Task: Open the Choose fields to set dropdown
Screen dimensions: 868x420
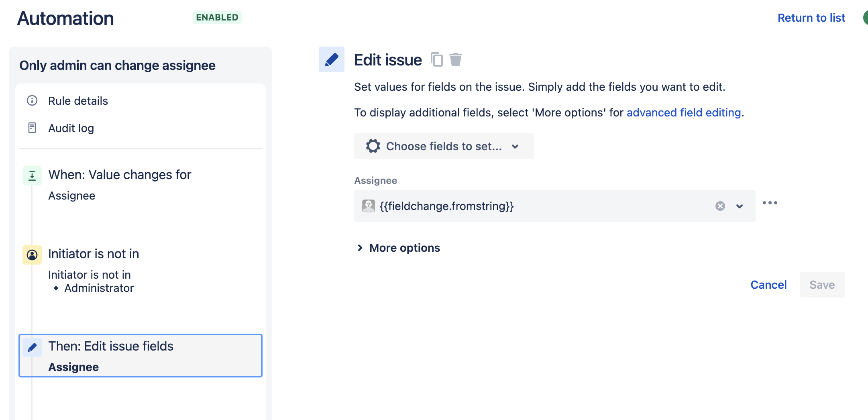Action: pyautogui.click(x=444, y=146)
